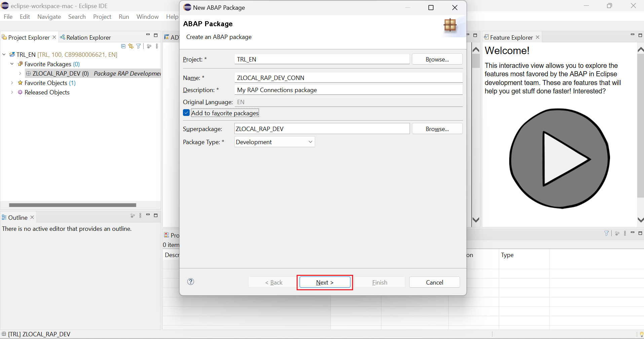Click the Next > button
Screen dimensions: 644x339
pos(325,282)
